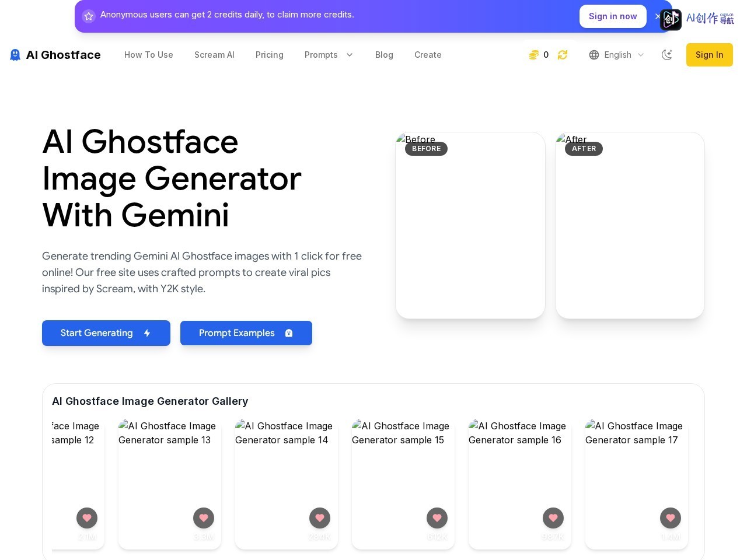Click the AI Ghostface Image Generator Gallery heading

click(150, 401)
